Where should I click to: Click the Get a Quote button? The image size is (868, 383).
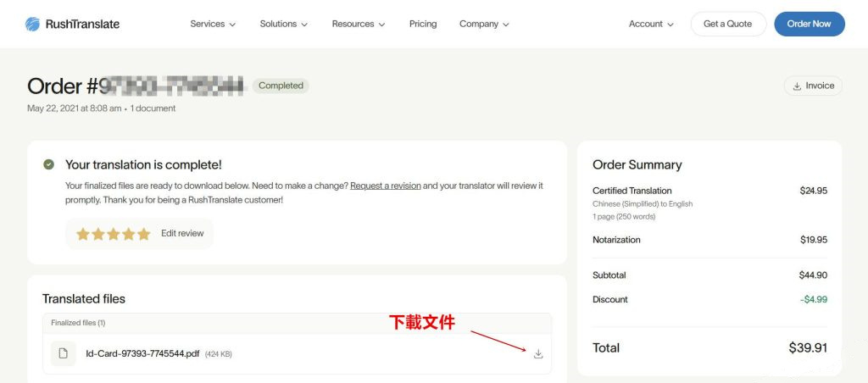click(x=727, y=24)
